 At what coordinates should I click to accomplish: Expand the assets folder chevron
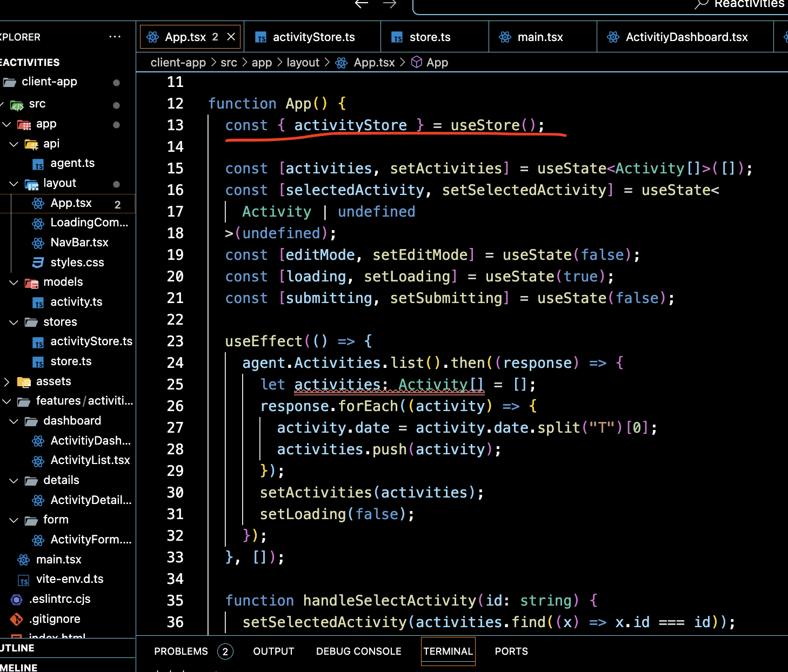[x=6, y=382]
